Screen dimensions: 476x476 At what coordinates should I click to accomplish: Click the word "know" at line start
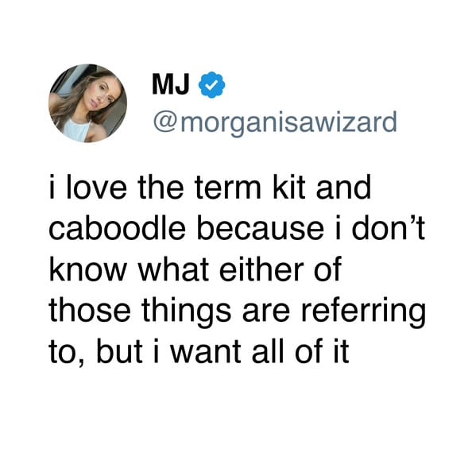pos(87,269)
